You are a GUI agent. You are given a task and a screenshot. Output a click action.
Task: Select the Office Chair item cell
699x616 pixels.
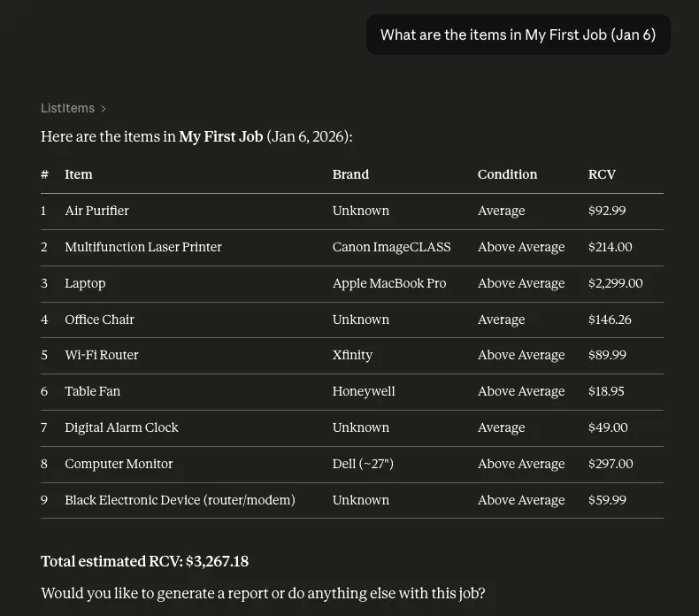tap(99, 320)
